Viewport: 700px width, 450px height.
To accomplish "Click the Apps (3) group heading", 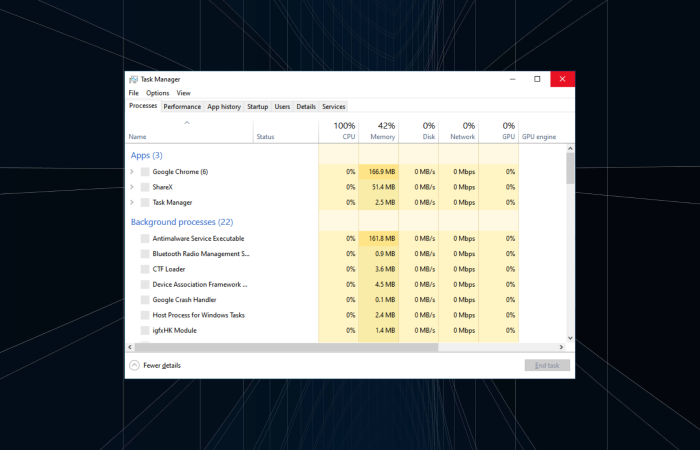I will tap(146, 155).
